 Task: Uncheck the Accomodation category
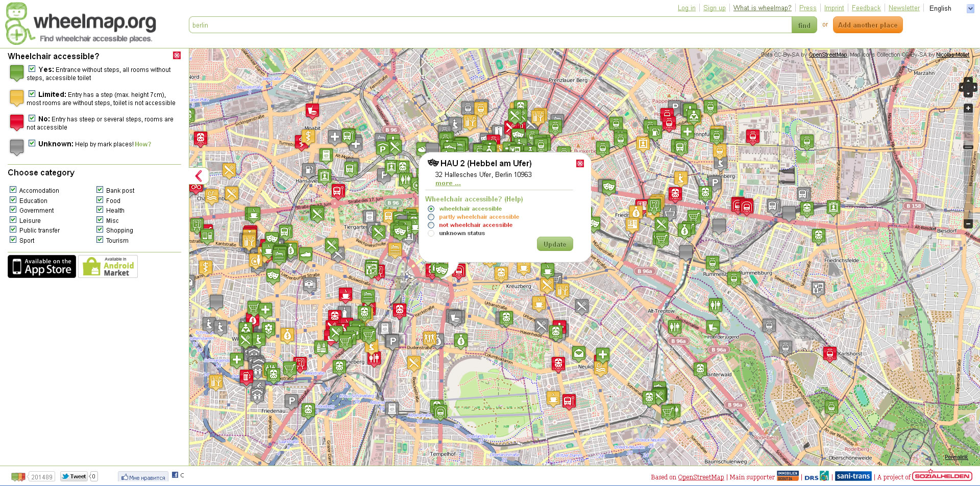[13, 189]
